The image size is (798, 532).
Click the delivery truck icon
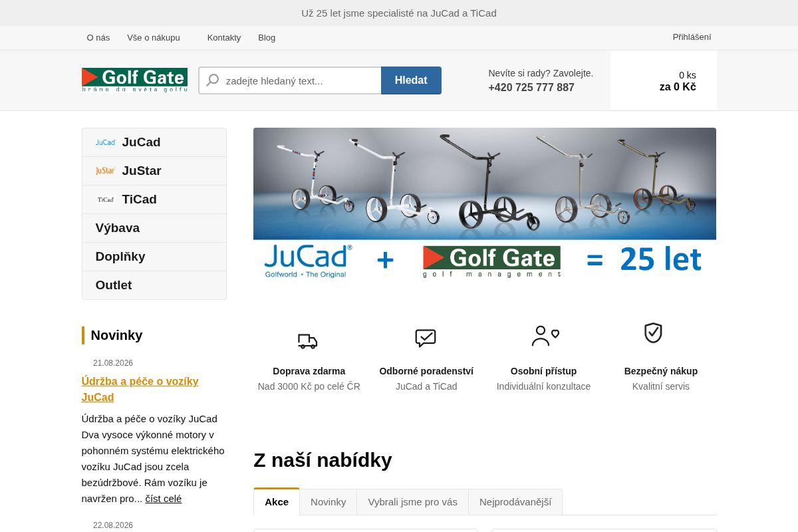tap(307, 341)
